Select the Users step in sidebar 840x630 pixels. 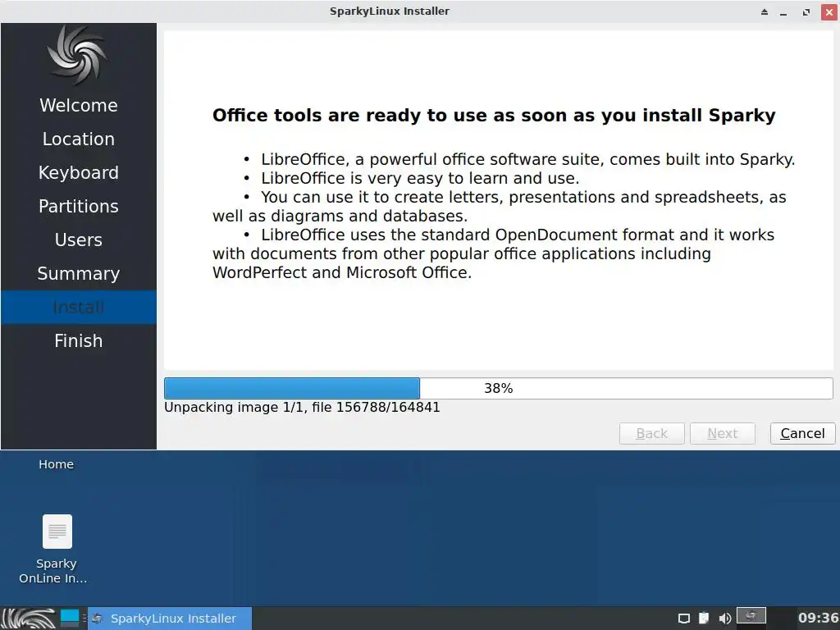point(79,240)
